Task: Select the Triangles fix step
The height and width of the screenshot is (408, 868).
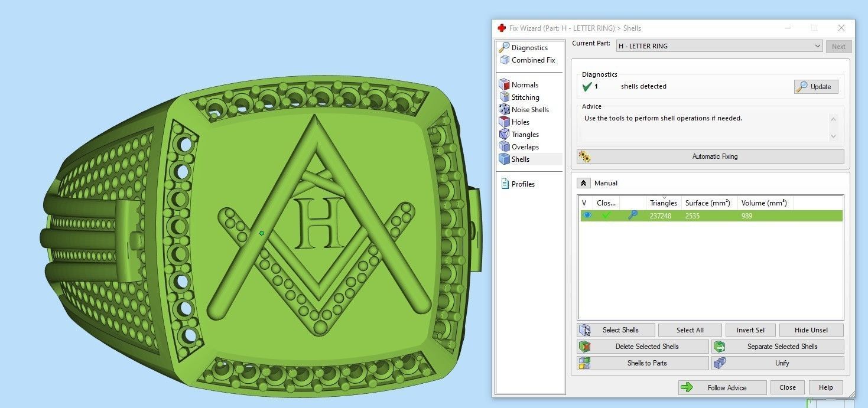Action: click(519, 134)
